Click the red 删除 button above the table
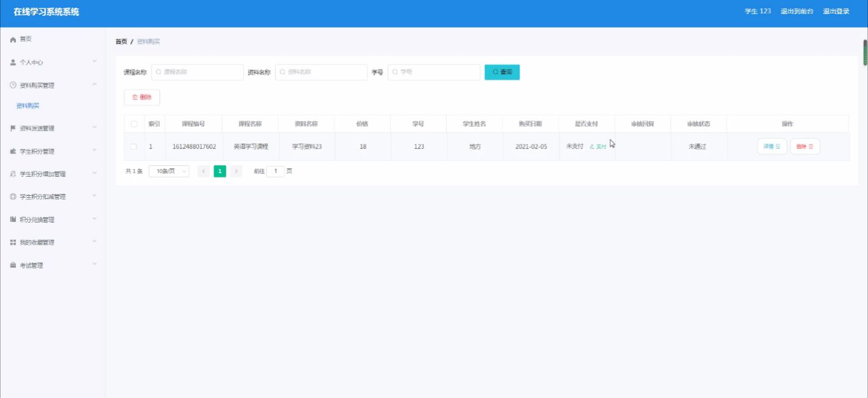868x398 pixels. [x=141, y=98]
